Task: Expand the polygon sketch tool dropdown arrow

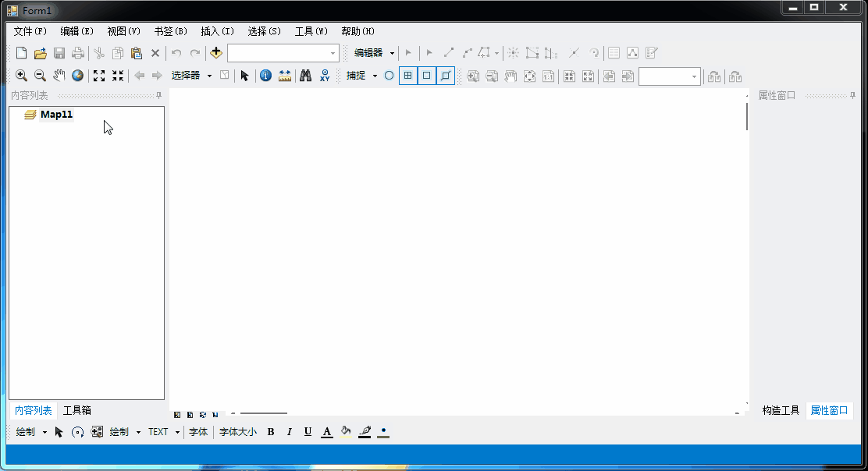Action: [496, 53]
